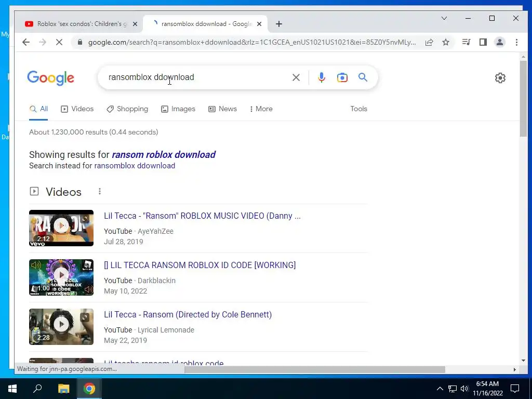
Task: Click the horizontal scrollbar thumb
Action: tap(314, 369)
